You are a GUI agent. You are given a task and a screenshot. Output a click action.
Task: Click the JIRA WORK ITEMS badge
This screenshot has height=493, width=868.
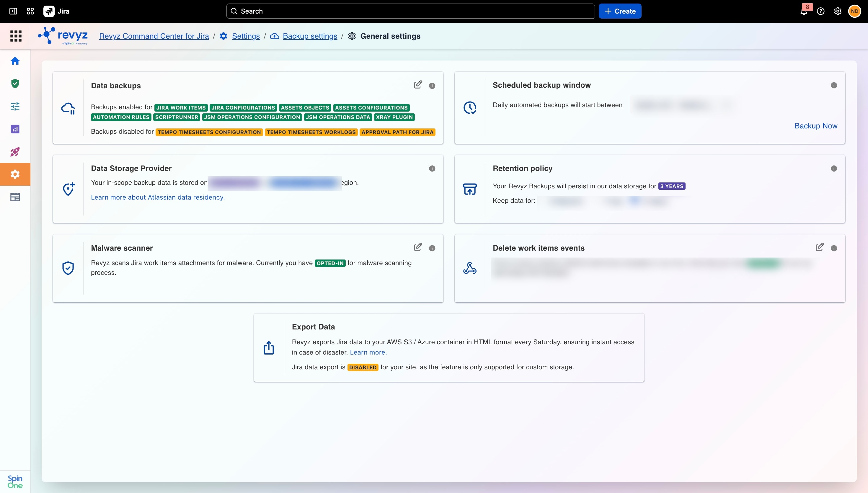tap(181, 108)
